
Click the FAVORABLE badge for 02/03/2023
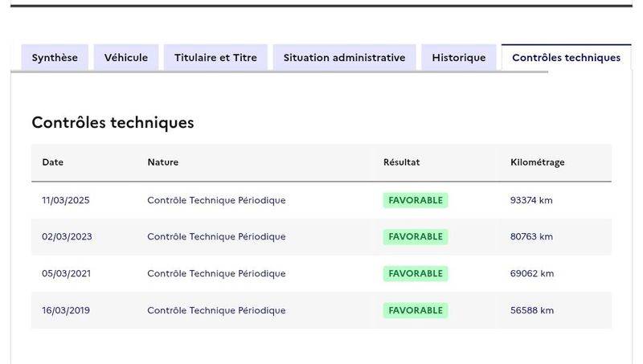(x=416, y=237)
